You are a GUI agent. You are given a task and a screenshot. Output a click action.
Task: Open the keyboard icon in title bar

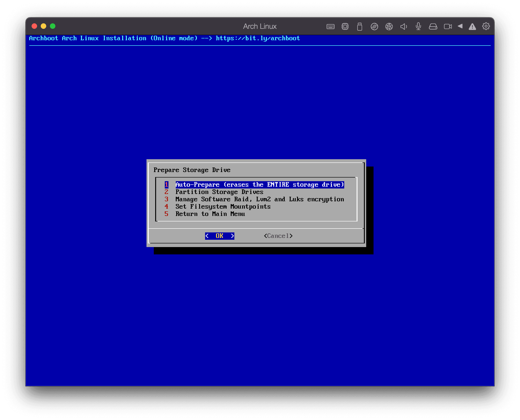pyautogui.click(x=330, y=26)
